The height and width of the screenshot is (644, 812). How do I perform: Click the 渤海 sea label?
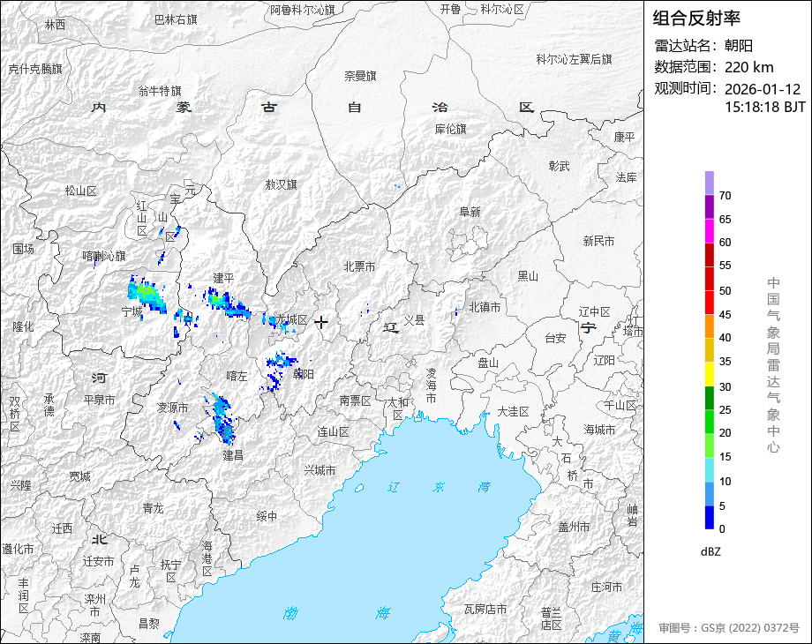click(x=336, y=614)
